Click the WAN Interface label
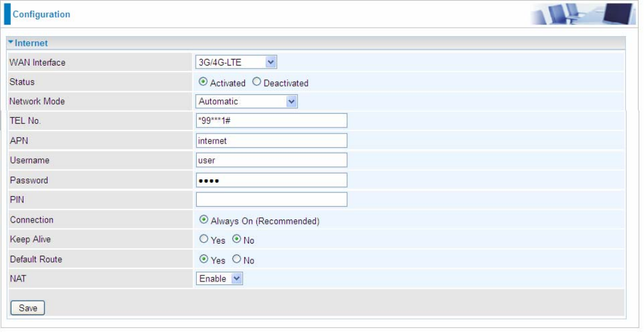644x332 pixels. pyautogui.click(x=37, y=63)
